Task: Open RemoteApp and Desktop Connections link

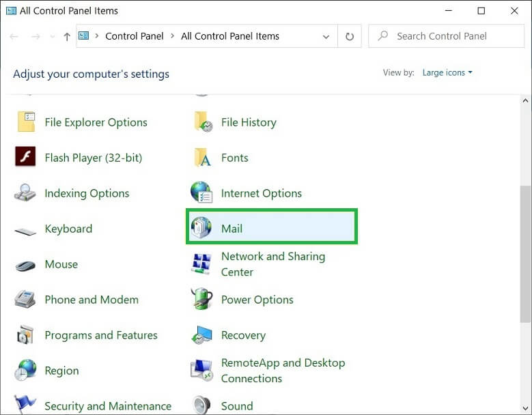Action: coord(283,371)
